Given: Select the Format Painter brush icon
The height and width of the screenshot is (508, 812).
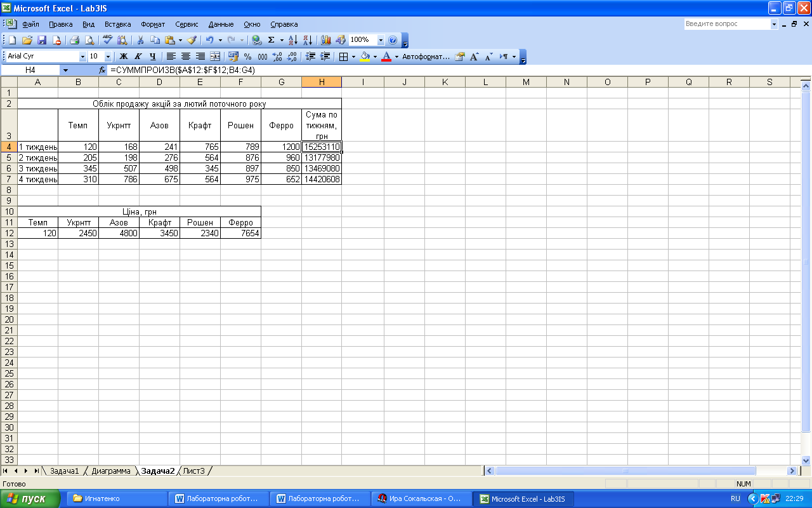Looking at the screenshot, I should pyautogui.click(x=192, y=40).
